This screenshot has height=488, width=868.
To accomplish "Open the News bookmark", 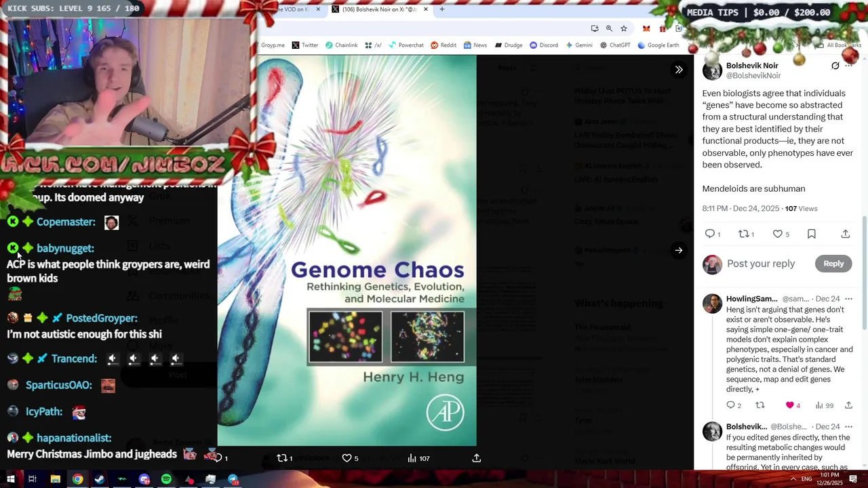I will point(475,45).
